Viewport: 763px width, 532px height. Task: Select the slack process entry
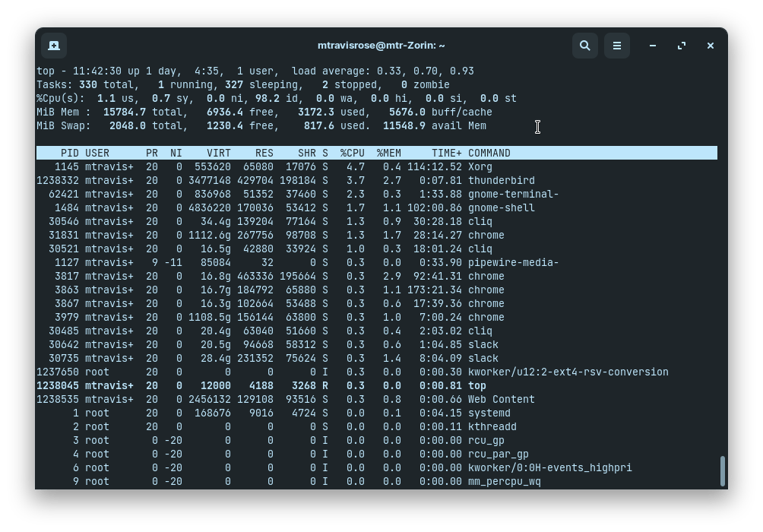tap(304, 344)
